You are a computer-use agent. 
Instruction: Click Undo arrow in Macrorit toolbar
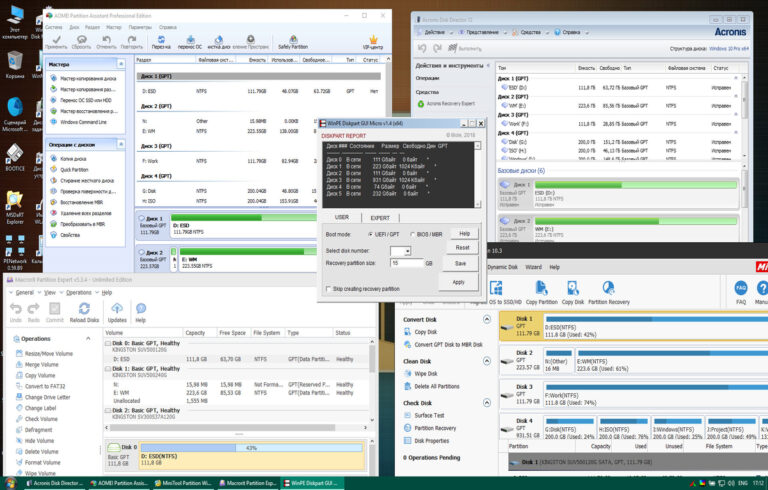click(16, 308)
